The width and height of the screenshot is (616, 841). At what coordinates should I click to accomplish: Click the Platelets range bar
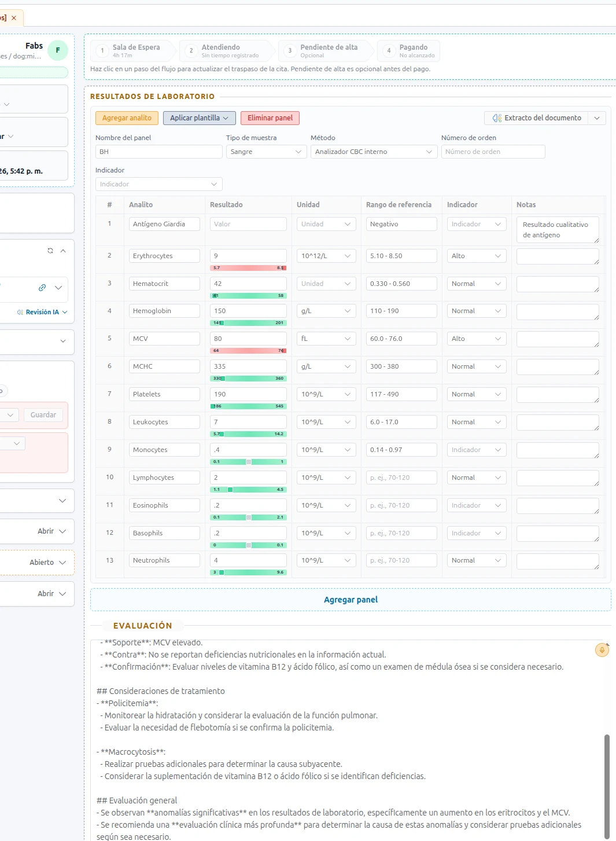coord(248,406)
